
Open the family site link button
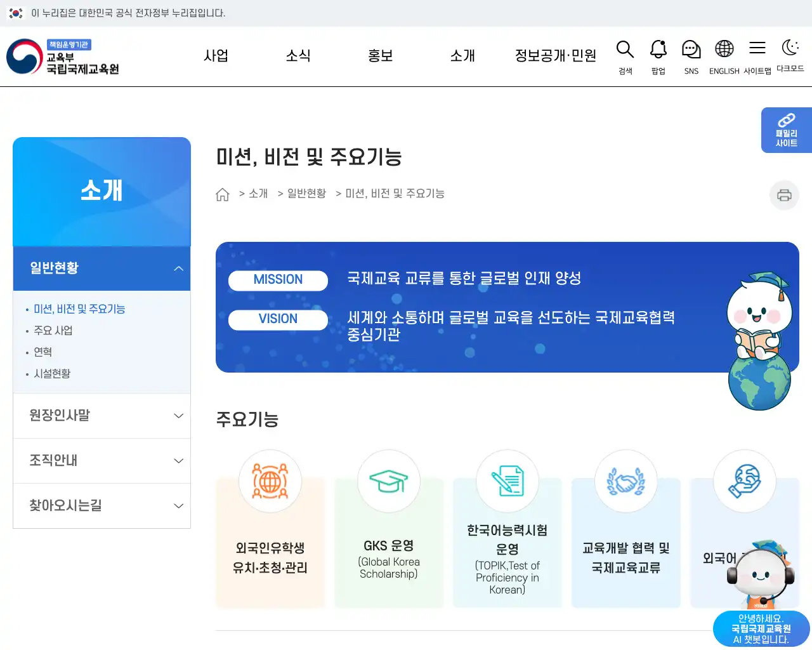[x=787, y=130]
